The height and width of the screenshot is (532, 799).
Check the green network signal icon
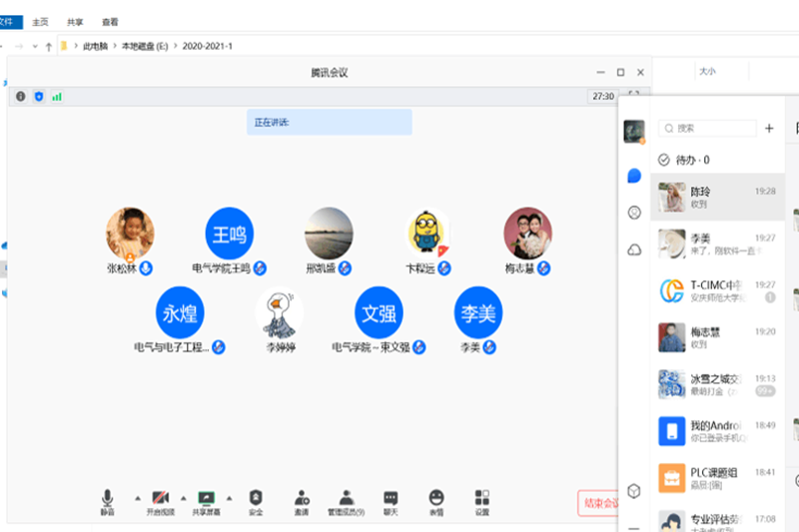[57, 96]
